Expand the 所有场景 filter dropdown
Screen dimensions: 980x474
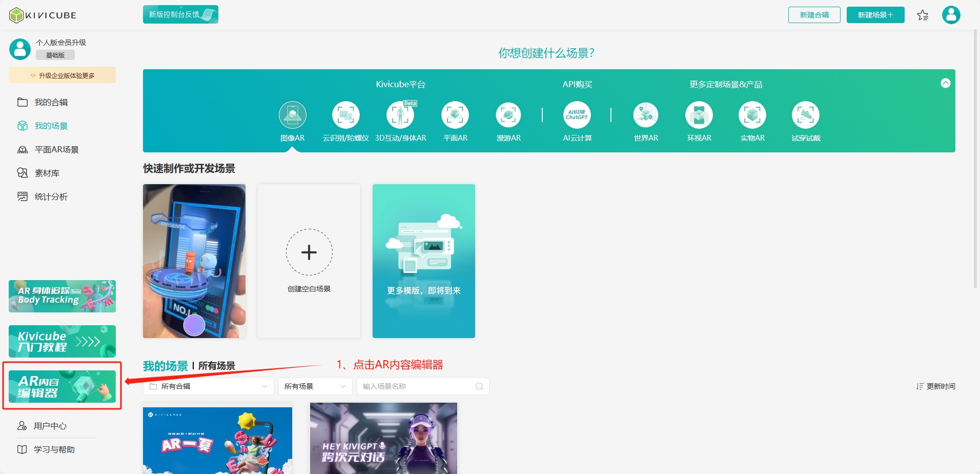(315, 386)
